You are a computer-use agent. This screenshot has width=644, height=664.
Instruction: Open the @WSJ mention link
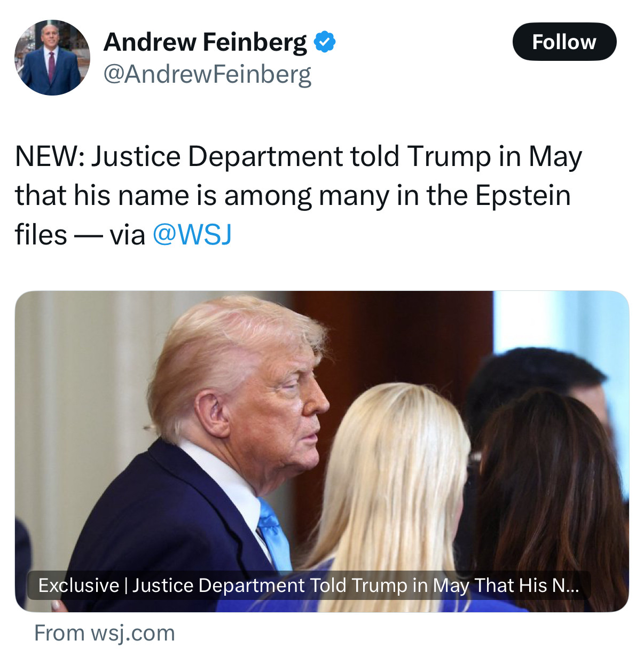coord(192,234)
